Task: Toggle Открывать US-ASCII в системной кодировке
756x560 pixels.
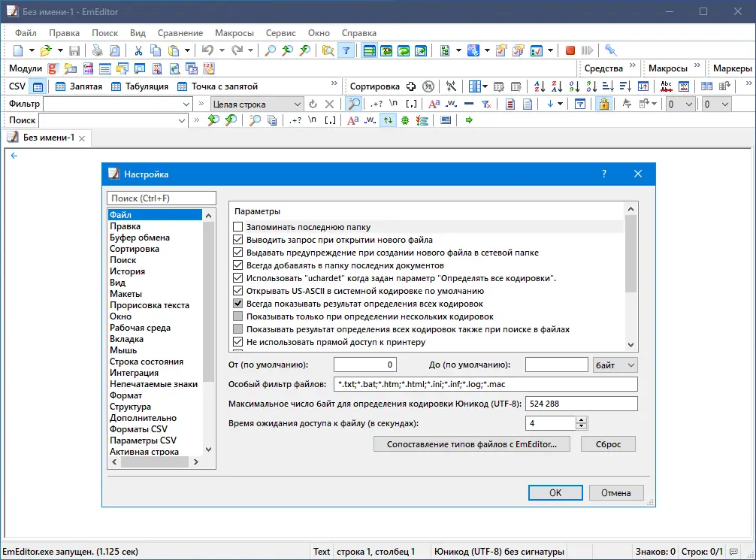Action: pyautogui.click(x=237, y=291)
